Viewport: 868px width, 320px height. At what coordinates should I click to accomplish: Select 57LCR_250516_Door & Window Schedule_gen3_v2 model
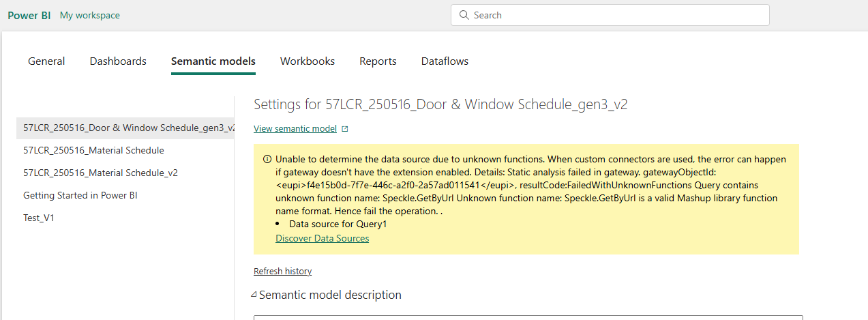click(x=125, y=128)
